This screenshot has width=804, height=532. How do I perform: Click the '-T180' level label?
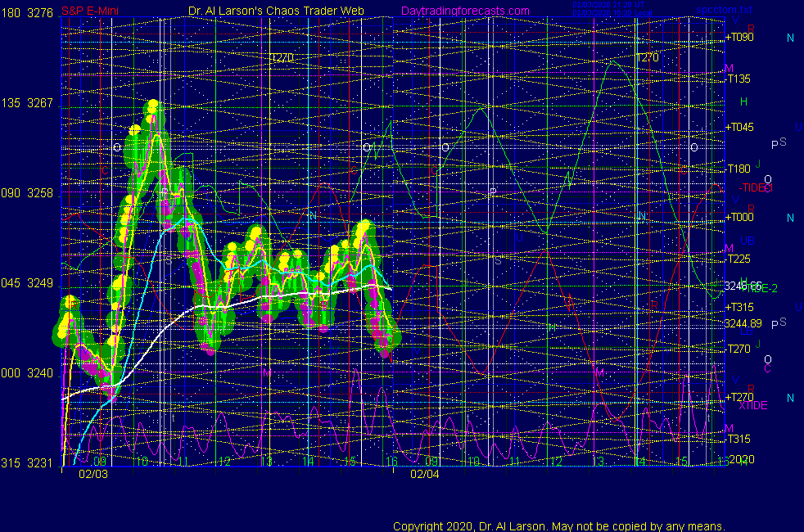[739, 169]
